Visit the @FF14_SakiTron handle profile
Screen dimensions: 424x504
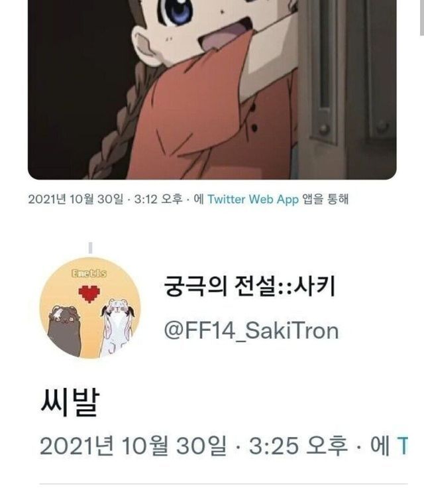coord(251,331)
